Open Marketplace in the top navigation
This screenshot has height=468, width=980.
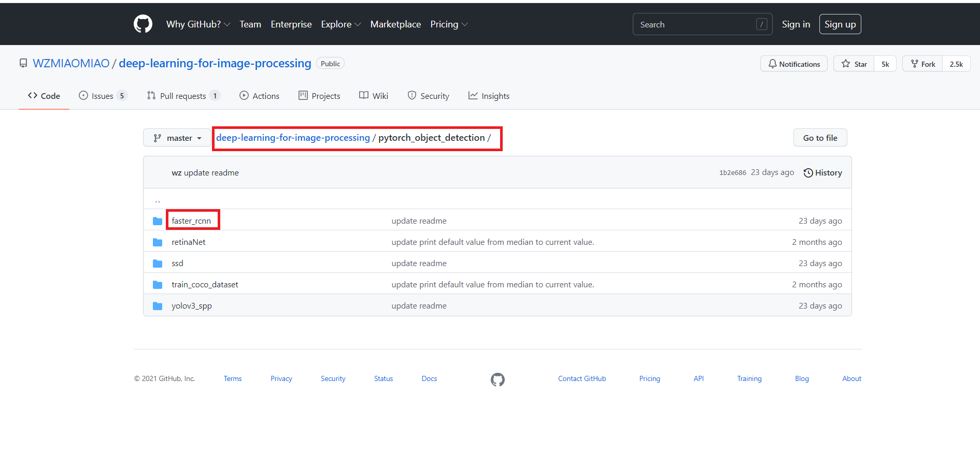coord(395,24)
